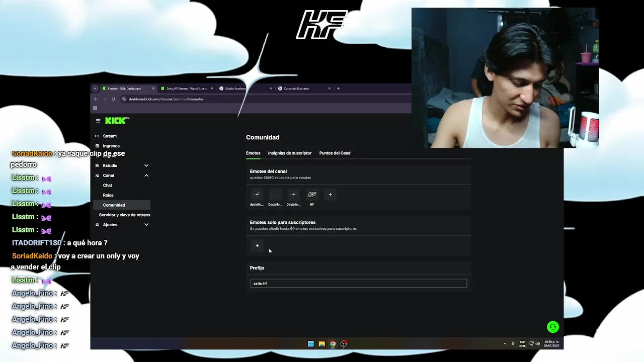Click the ESP INTL language indicator
644x362 pixels.
522,344
